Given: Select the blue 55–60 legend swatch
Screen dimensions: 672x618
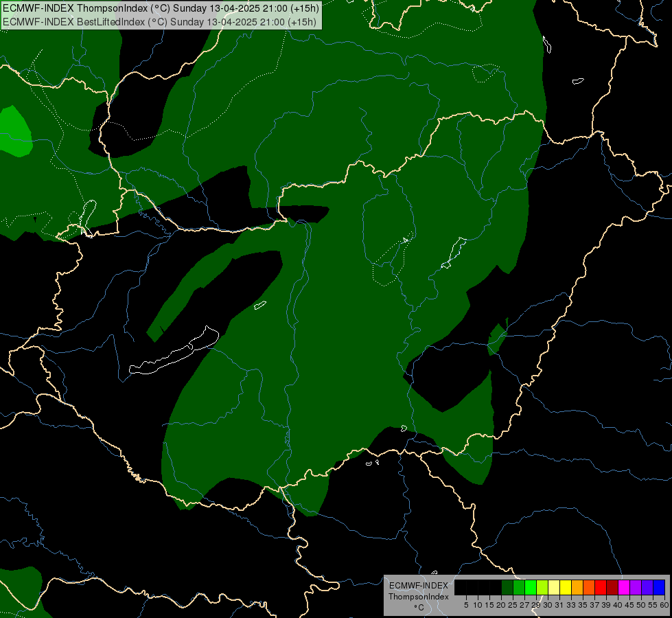Looking at the screenshot, I should (x=659, y=588).
